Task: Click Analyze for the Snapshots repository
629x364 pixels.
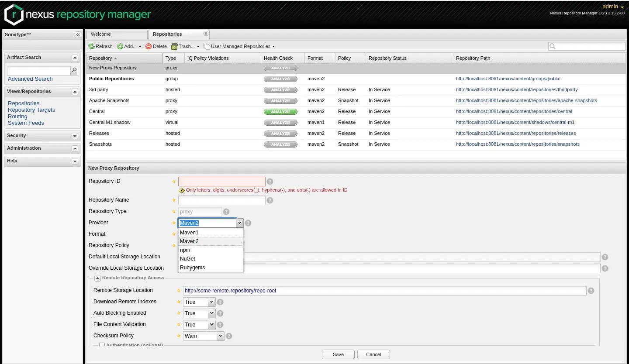Action: tap(280, 144)
